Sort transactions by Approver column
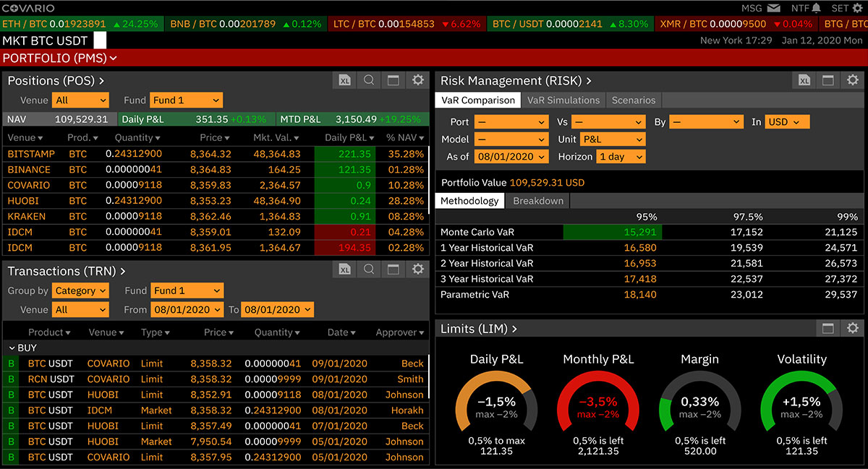Viewport: 868px width, 469px height. tap(400, 332)
